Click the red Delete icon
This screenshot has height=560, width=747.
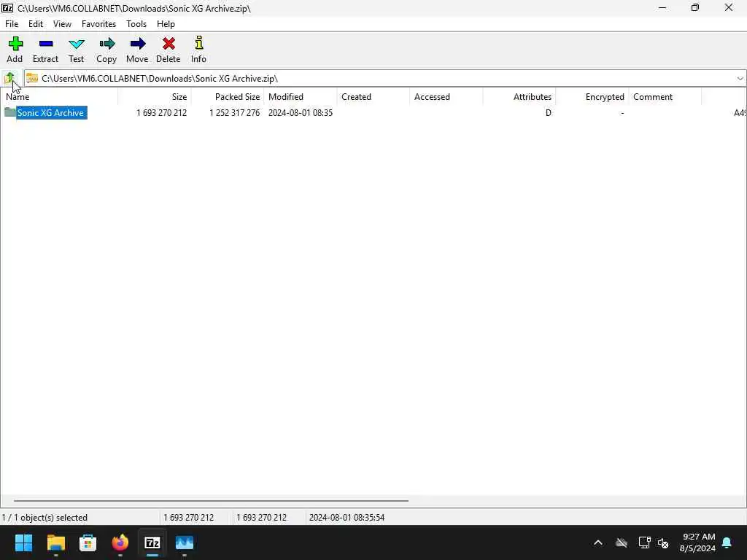[x=169, y=44]
